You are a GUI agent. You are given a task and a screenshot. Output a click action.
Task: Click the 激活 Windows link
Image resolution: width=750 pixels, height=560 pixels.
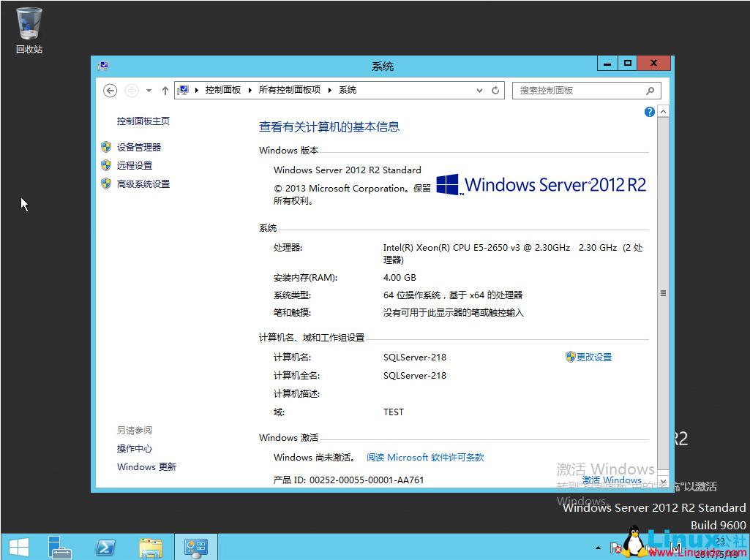(x=612, y=480)
